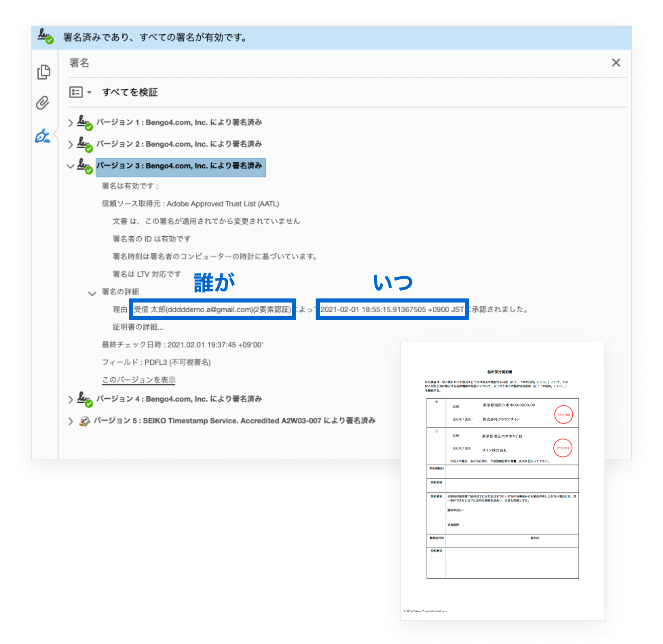Open 証明書の詳細... certificate details

tap(138, 327)
